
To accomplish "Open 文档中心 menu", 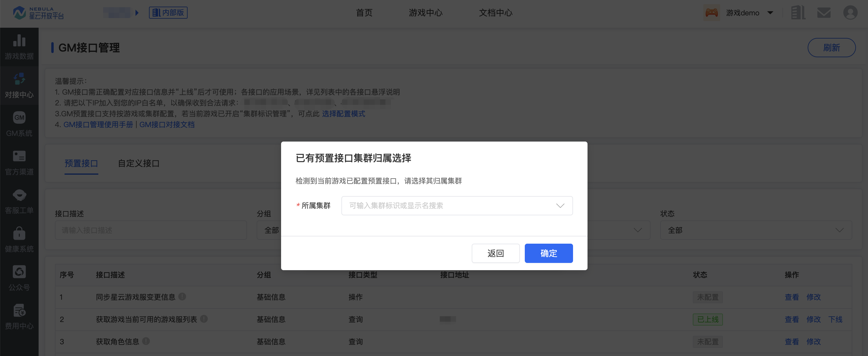I will pos(496,13).
